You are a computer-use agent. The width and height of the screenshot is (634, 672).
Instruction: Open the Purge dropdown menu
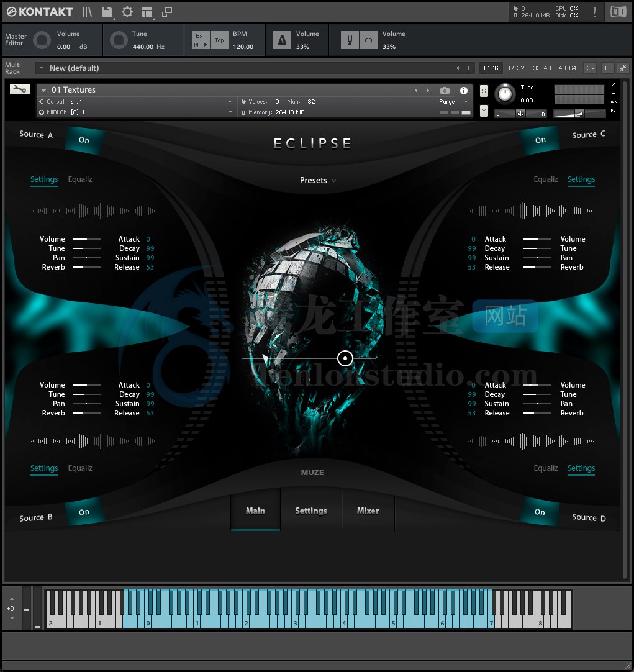point(453,102)
